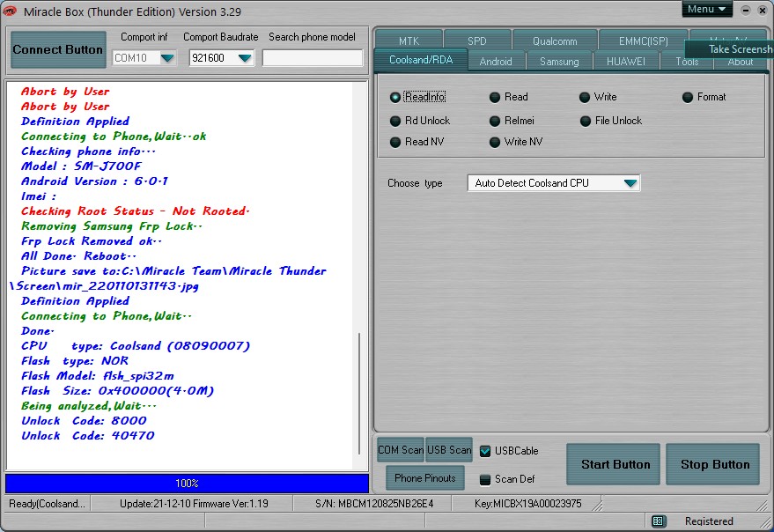Open the Comport inf COM10 dropdown
Viewport: 774px width, 532px height.
(167, 58)
